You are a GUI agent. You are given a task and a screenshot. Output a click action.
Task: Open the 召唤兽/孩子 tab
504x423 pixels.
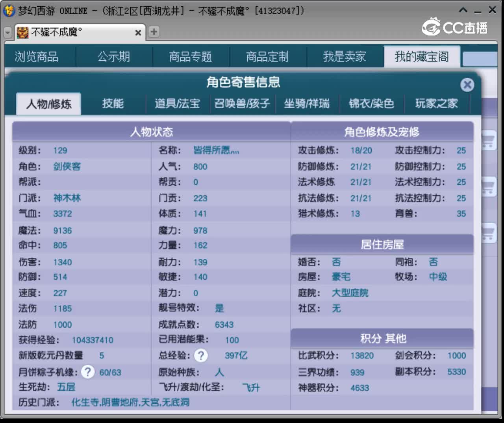[x=242, y=104]
